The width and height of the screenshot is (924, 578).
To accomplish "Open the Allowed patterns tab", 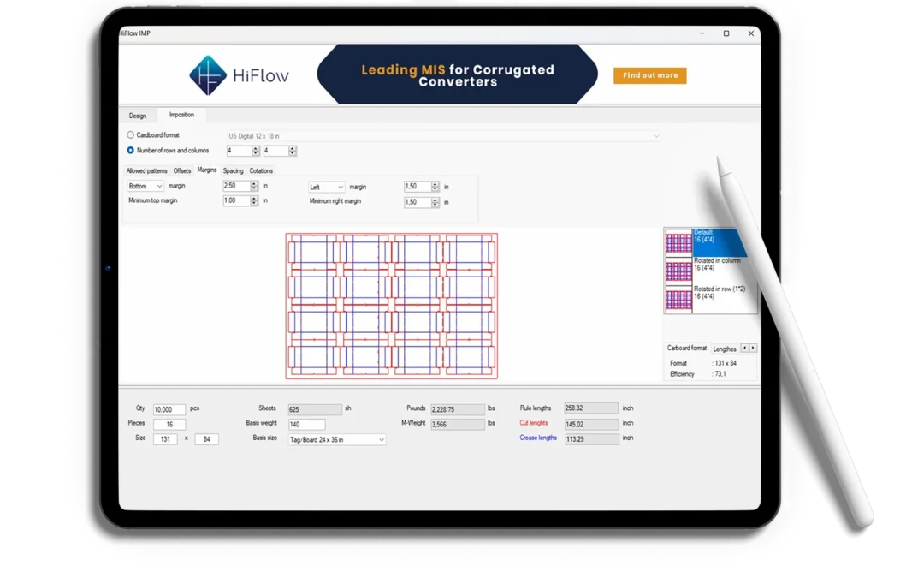I will 145,170.
